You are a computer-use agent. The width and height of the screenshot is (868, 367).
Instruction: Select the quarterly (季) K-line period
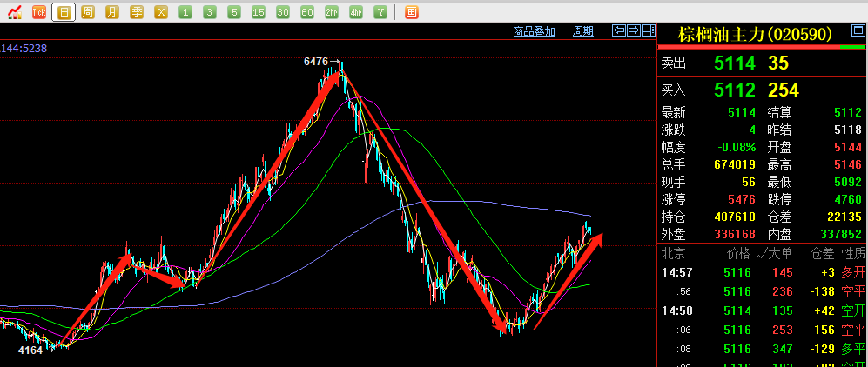[137, 11]
